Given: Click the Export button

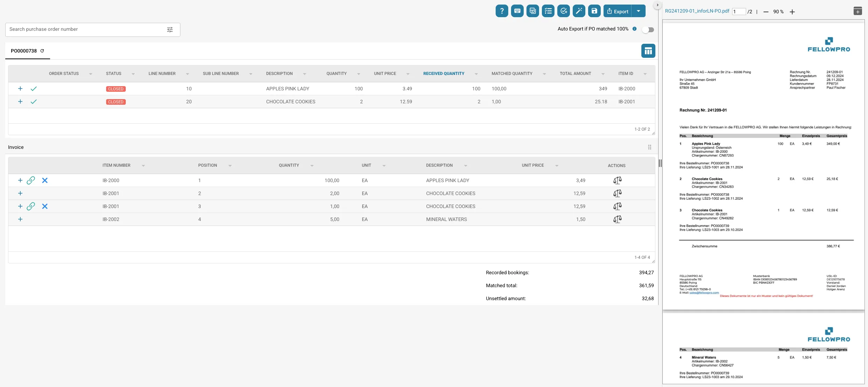Looking at the screenshot, I should pos(617,11).
